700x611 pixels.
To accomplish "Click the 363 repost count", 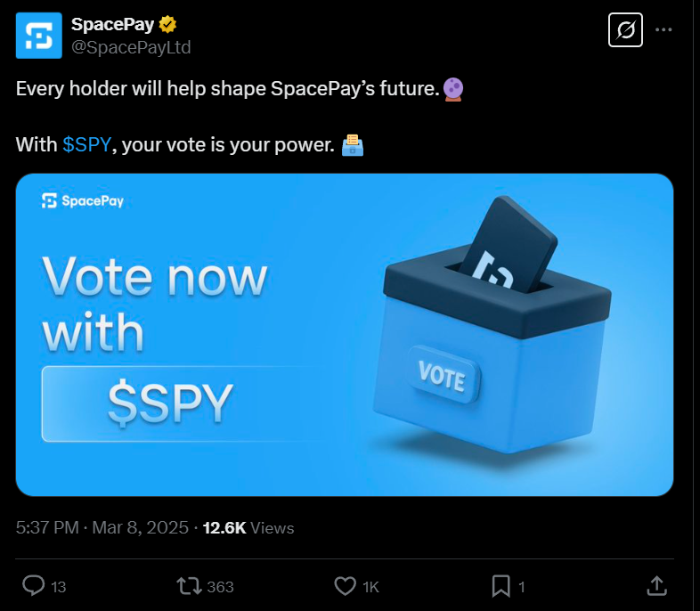I will coord(220,586).
